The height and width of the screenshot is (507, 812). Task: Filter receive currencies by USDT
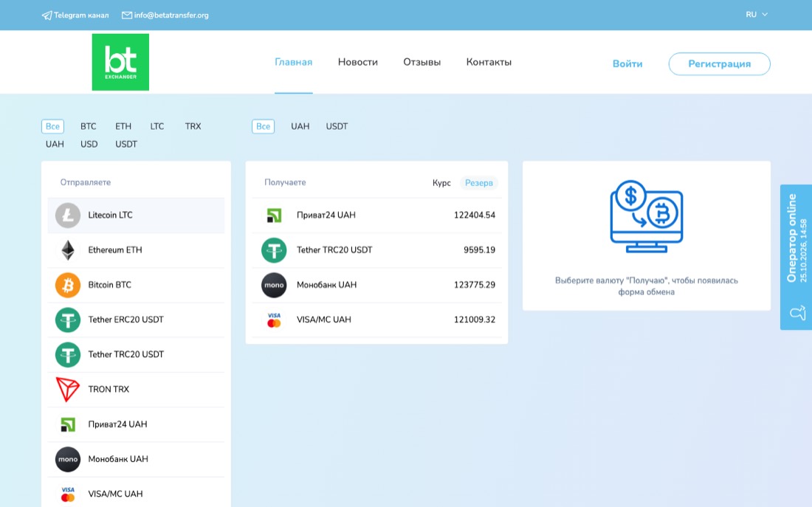coord(337,126)
